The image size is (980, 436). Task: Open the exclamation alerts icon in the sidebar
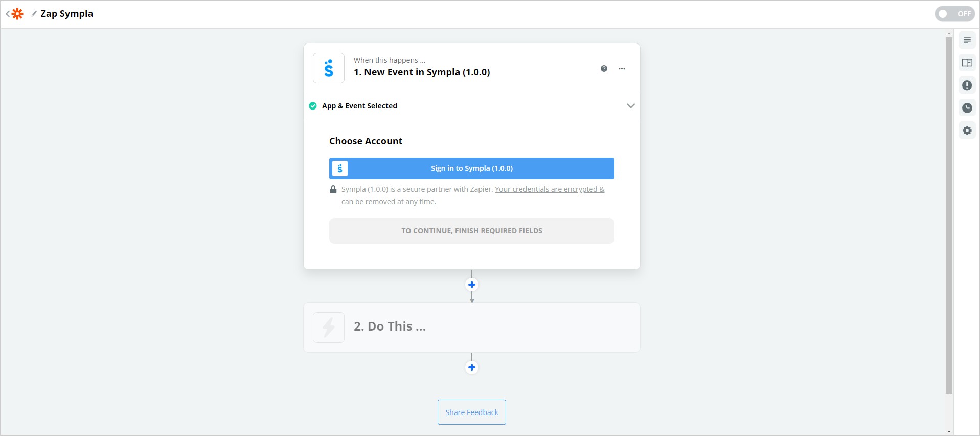pyautogui.click(x=967, y=85)
